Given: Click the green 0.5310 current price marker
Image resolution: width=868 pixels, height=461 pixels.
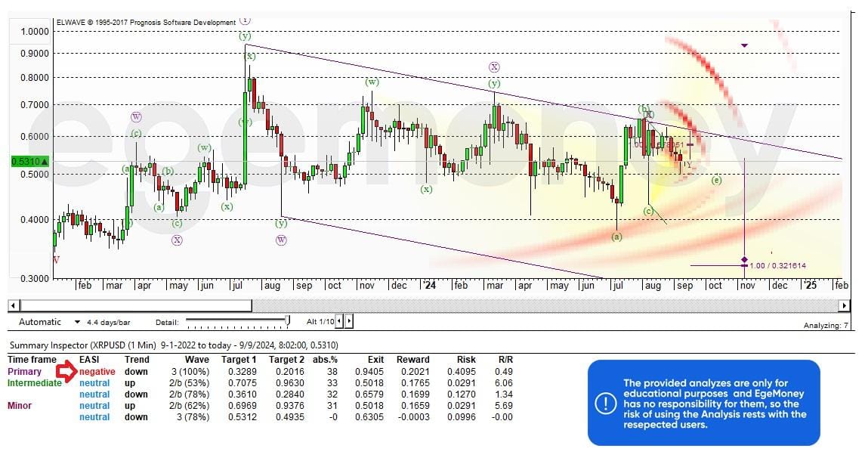Looking at the screenshot, I should pyautogui.click(x=30, y=161).
